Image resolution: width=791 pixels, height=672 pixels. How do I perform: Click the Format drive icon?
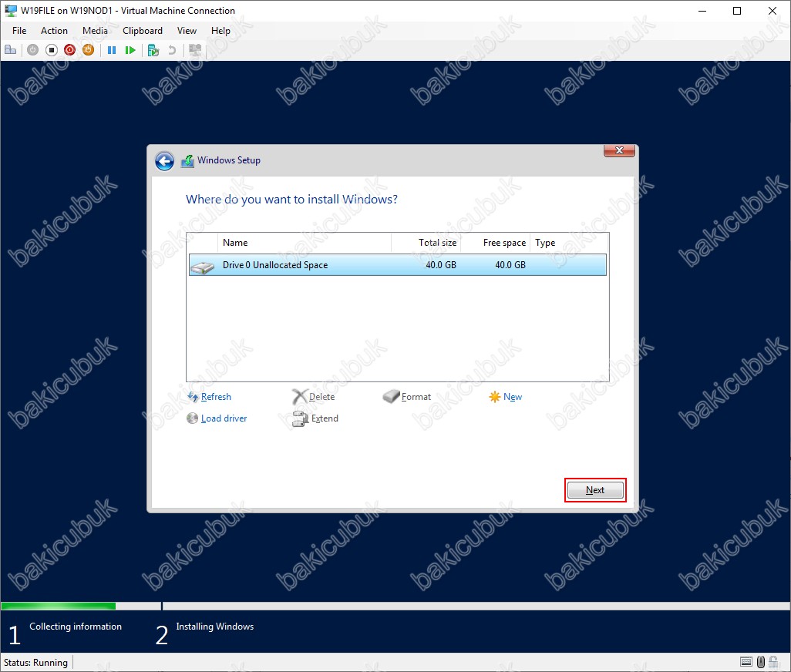tap(391, 396)
